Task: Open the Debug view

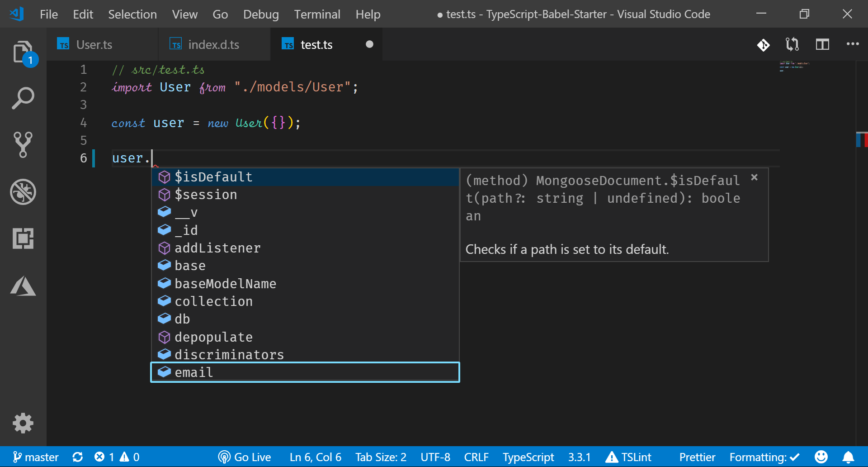Action: 23,192
